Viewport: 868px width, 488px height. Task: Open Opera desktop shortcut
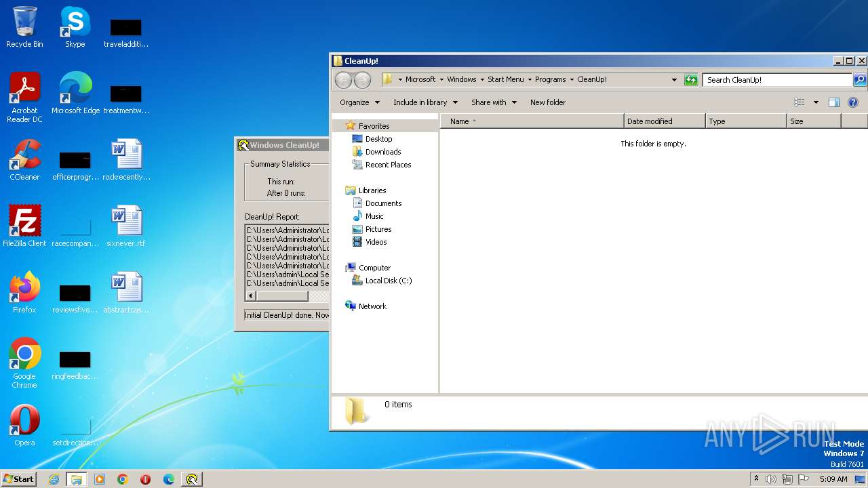(x=24, y=426)
